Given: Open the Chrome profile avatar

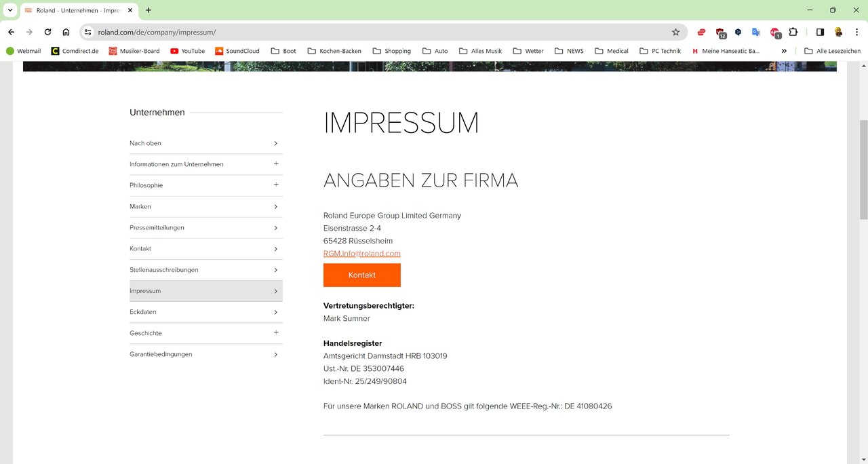Looking at the screenshot, I should tap(839, 32).
